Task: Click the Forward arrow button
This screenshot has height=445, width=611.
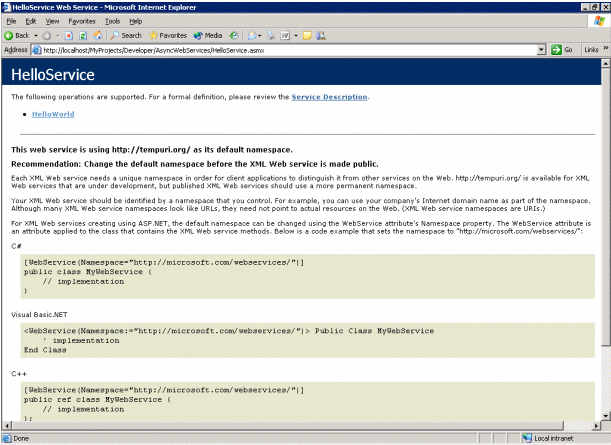Action: click(47, 35)
